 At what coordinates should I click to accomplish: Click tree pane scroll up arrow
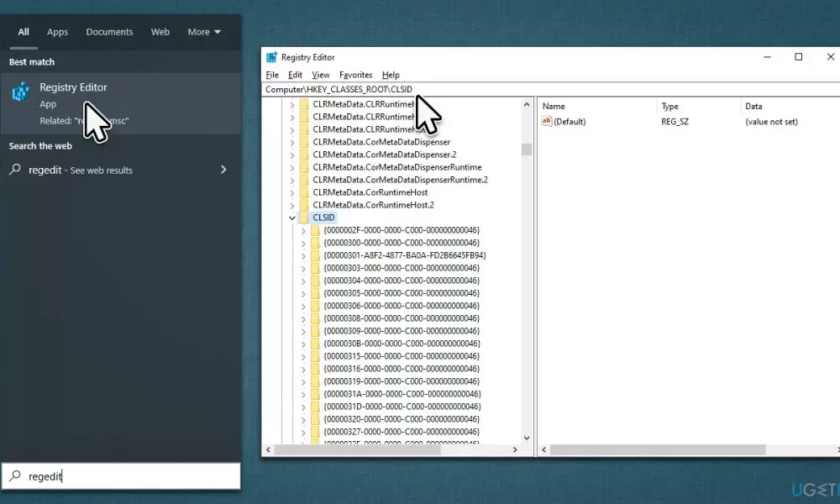(527, 105)
